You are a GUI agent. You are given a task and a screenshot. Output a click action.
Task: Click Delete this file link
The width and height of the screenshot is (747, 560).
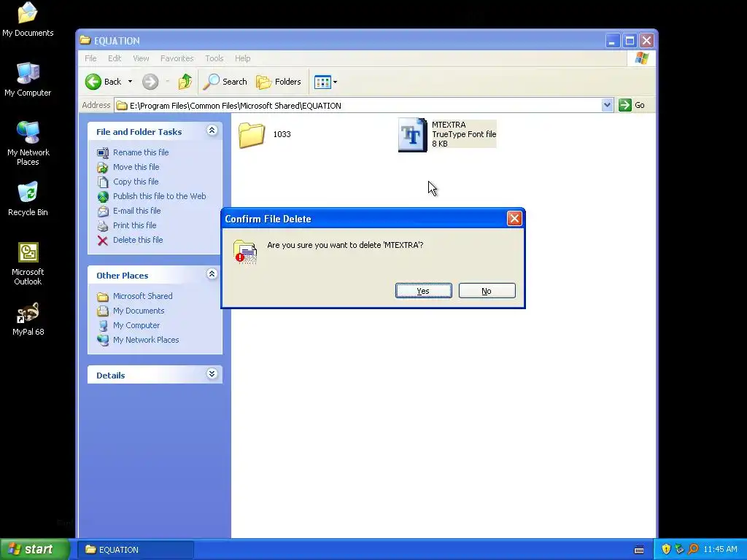pyautogui.click(x=138, y=240)
